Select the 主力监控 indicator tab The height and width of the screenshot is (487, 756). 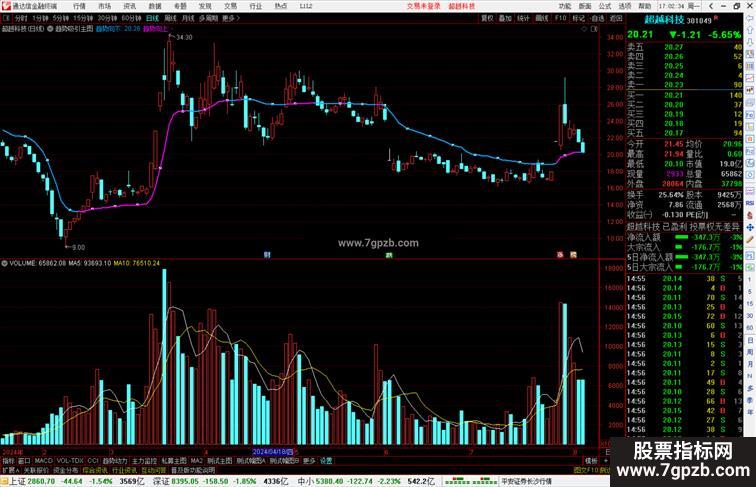click(x=144, y=461)
